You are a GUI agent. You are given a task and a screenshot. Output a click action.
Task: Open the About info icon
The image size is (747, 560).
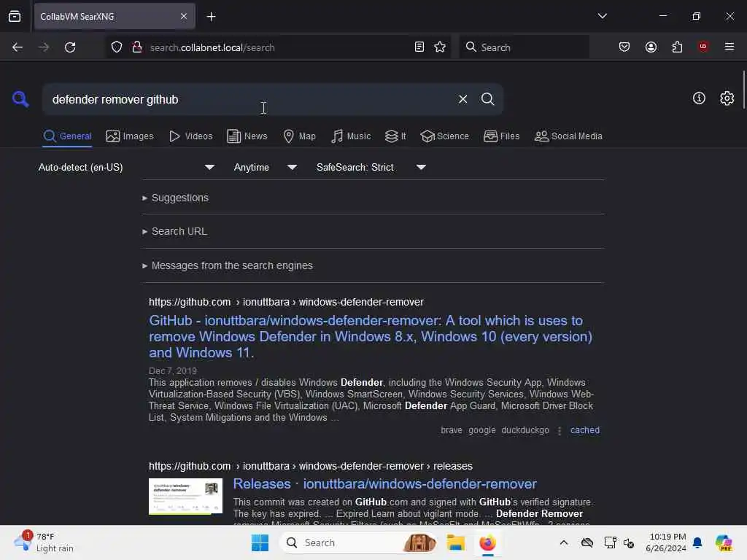(699, 98)
